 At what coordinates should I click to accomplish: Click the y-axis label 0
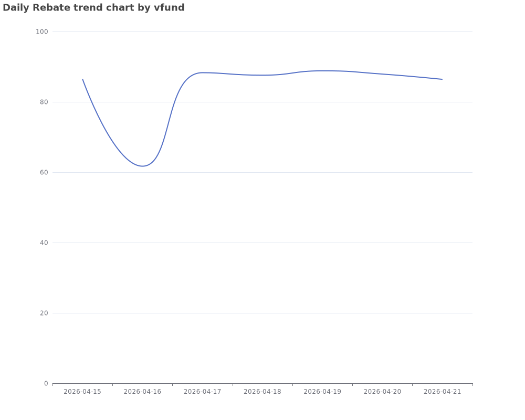(46, 383)
